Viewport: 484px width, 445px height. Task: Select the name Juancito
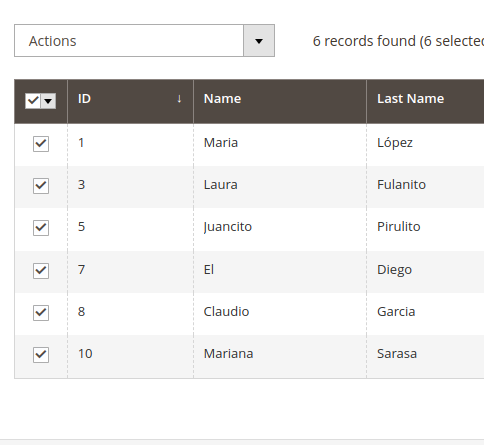[x=228, y=227]
